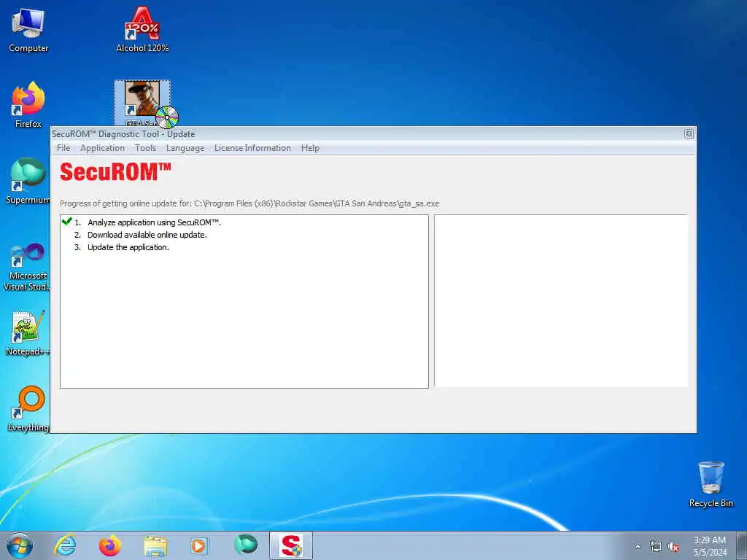
Task: Launch Firefox from the taskbar
Action: point(110,545)
